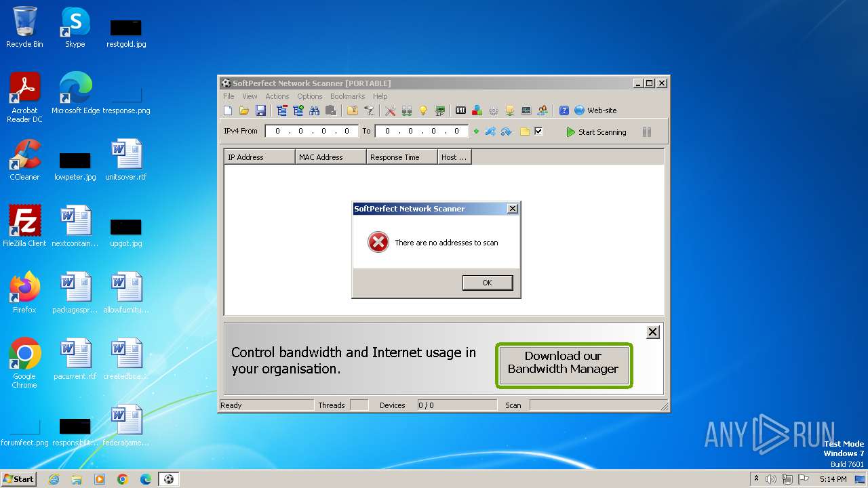
Task: Toggle the checkbox next to IP range
Action: click(538, 131)
